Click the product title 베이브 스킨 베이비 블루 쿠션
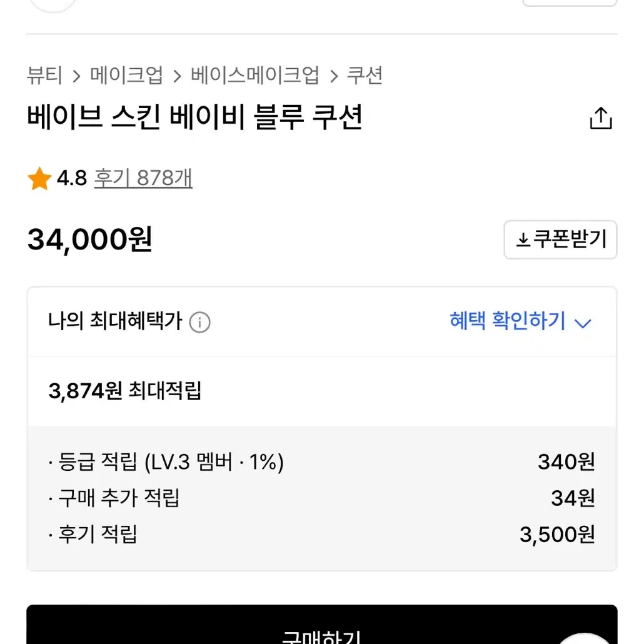 194,117
